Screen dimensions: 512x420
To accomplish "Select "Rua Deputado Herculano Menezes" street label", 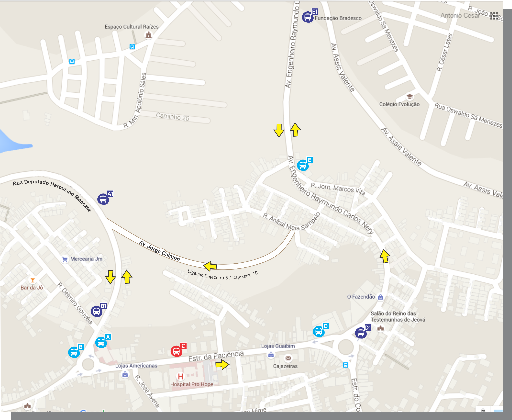I will pos(53,196).
